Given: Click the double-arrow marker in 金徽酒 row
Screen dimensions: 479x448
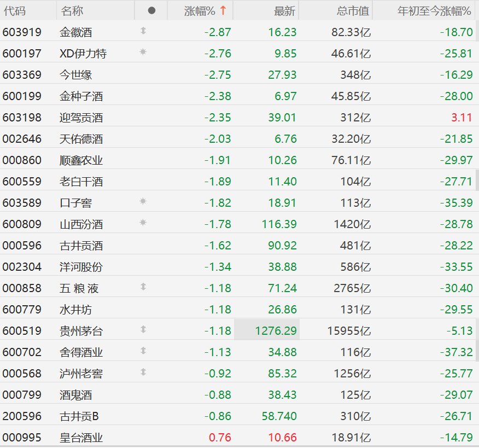Looking at the screenshot, I should tap(143, 31).
